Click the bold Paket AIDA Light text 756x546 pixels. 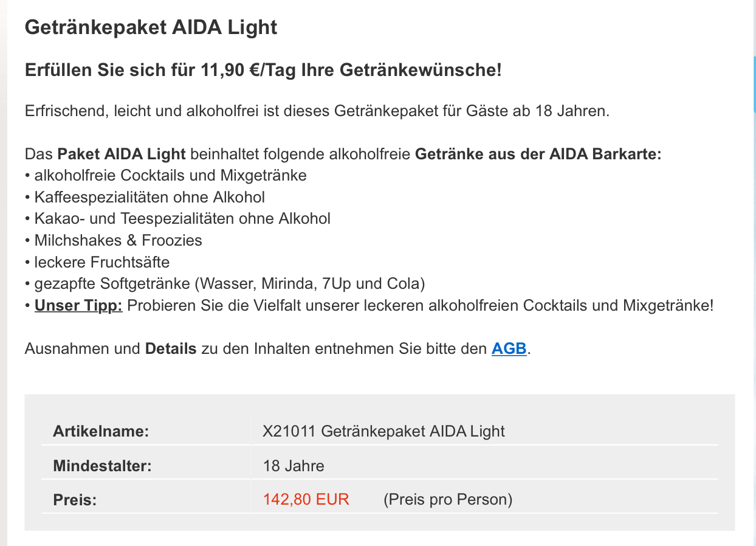pos(122,154)
